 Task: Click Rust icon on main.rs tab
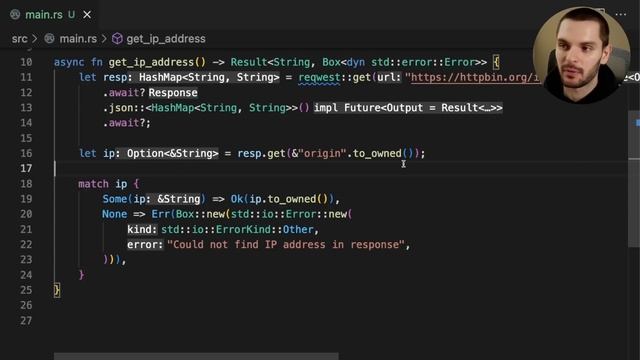pos(15,15)
